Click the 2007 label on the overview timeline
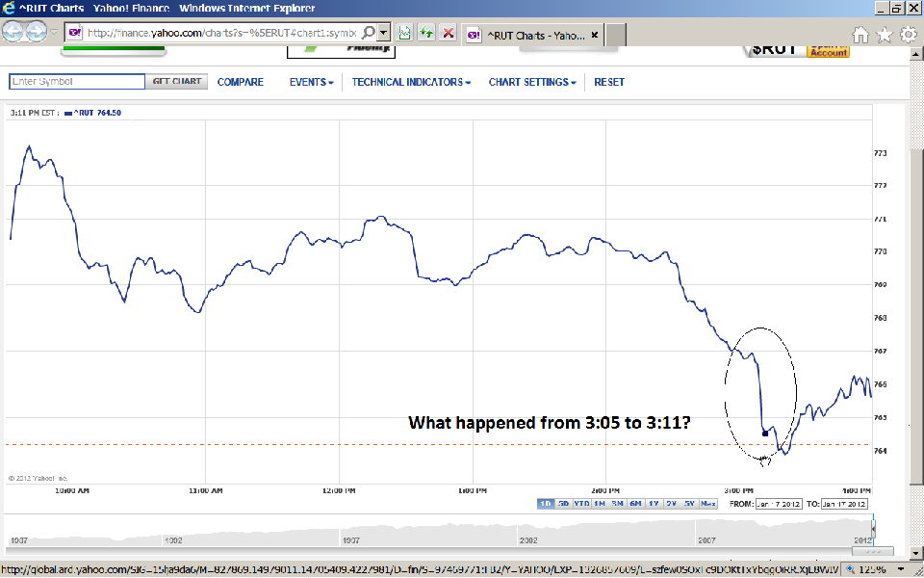The image size is (924, 578). (706, 540)
